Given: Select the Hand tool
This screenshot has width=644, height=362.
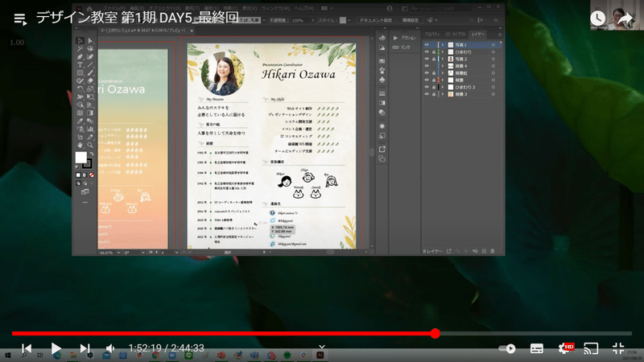Looking at the screenshot, I should 80,145.
